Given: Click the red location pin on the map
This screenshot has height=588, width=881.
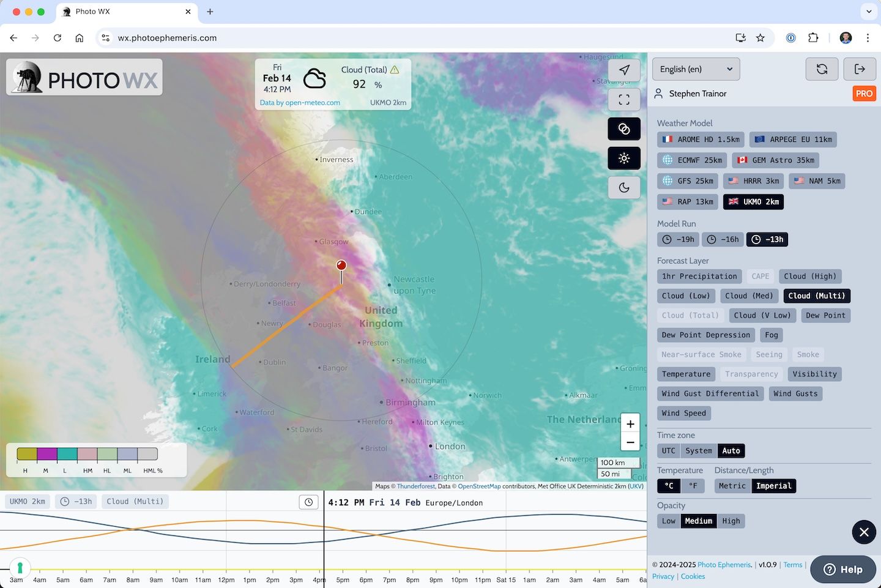Looking at the screenshot, I should coord(341,265).
